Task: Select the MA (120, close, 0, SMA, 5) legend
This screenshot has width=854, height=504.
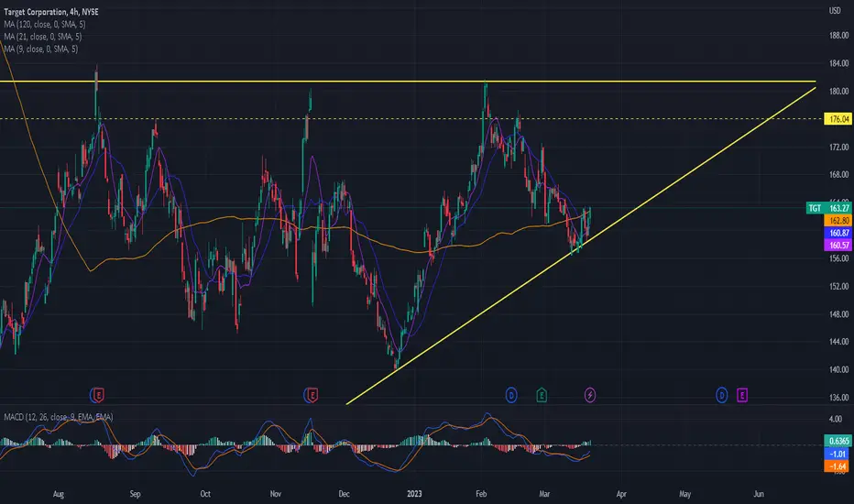Action: coord(45,24)
